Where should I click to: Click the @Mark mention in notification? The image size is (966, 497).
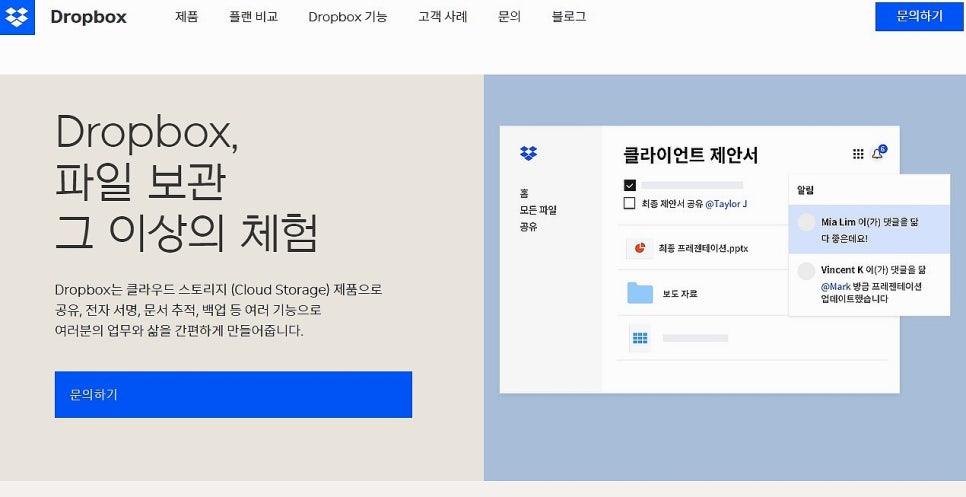tap(835, 287)
